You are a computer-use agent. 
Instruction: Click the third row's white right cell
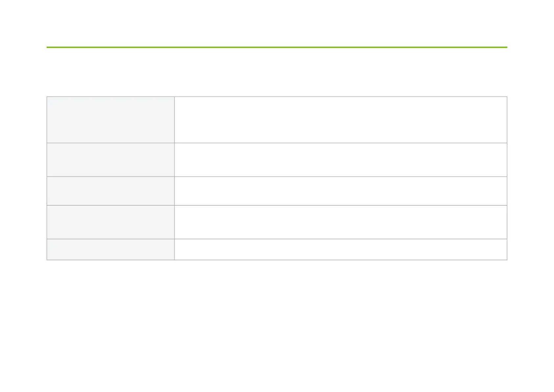click(340, 191)
